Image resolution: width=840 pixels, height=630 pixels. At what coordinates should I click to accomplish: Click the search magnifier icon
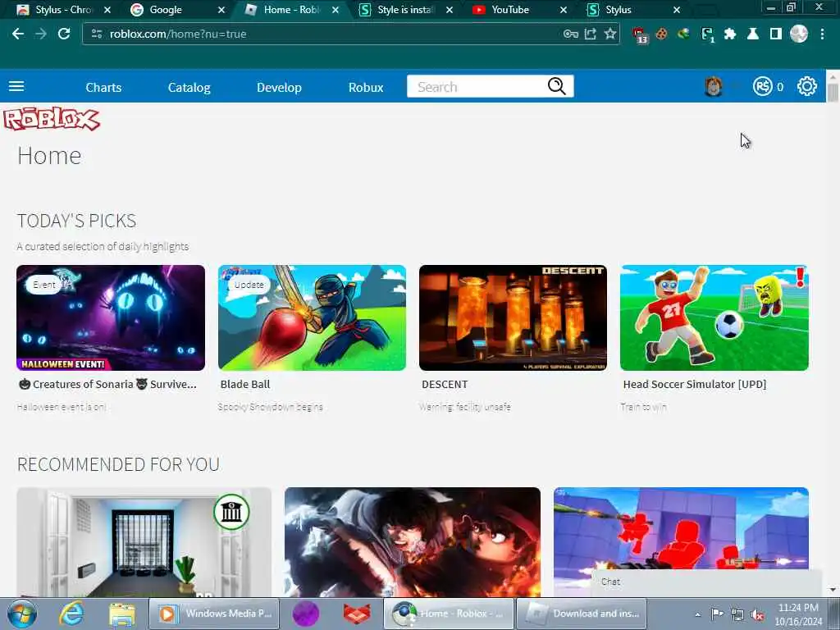pos(557,86)
